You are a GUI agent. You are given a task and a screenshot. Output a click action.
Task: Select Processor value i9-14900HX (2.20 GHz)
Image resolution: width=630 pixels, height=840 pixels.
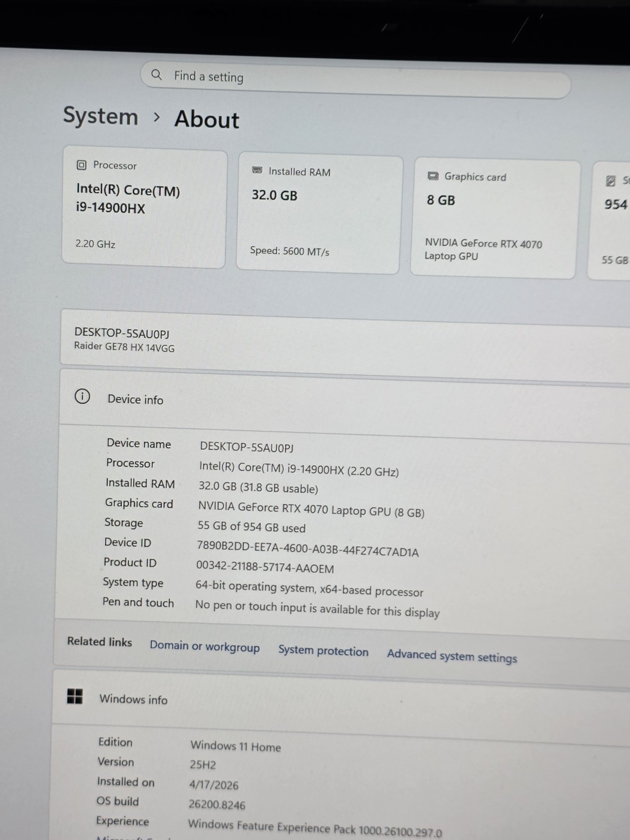tap(299, 469)
